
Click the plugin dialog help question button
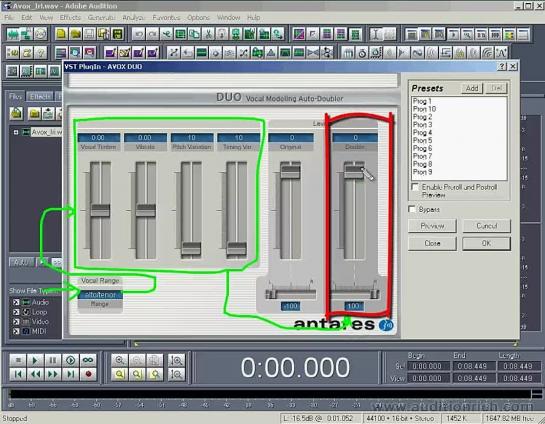coord(502,66)
